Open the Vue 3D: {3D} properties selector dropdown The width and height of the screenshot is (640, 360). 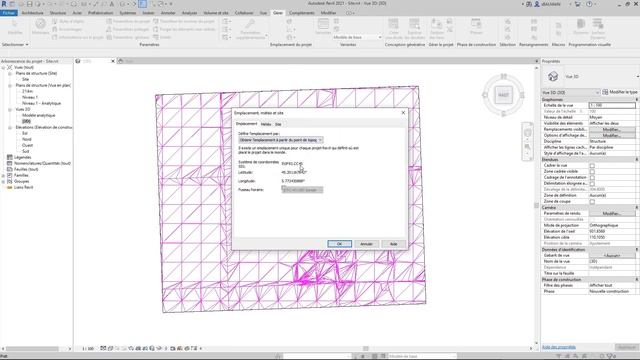(x=571, y=93)
